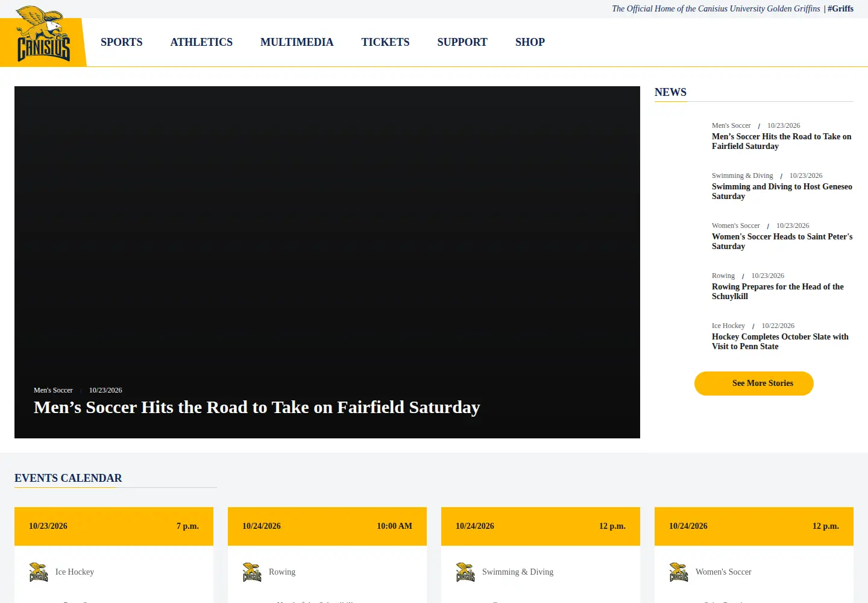This screenshot has height=603, width=868.
Task: Open Swimming and Diving to Host Geneseo story
Action: pos(782,191)
